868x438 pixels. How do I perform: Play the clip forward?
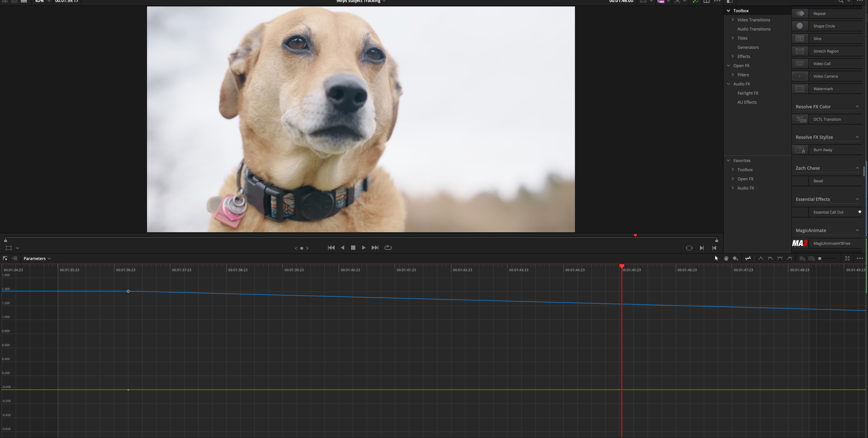tap(364, 248)
